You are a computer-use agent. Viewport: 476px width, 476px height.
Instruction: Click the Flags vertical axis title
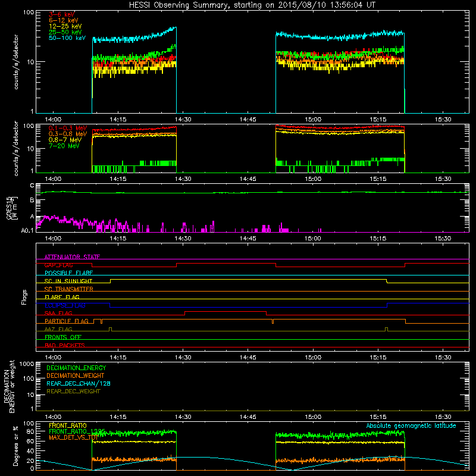pos(24,297)
